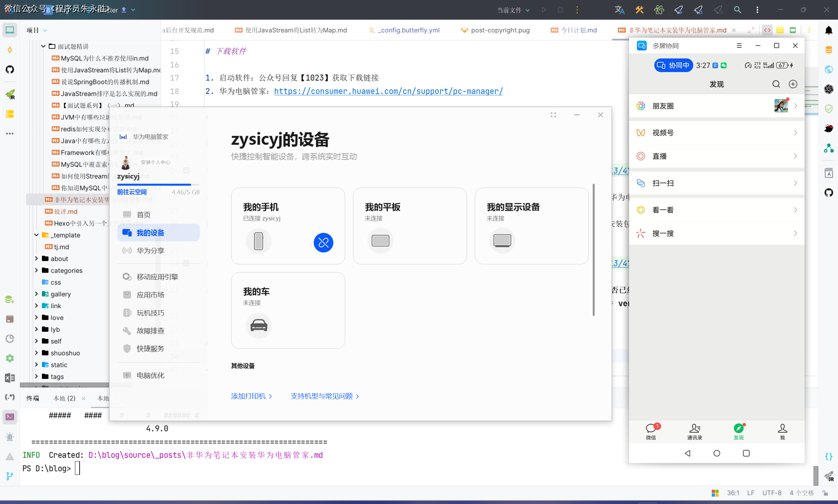Switch to the 今日计划.md editor tab
Viewport: 838px width, 504px height.
578,30
